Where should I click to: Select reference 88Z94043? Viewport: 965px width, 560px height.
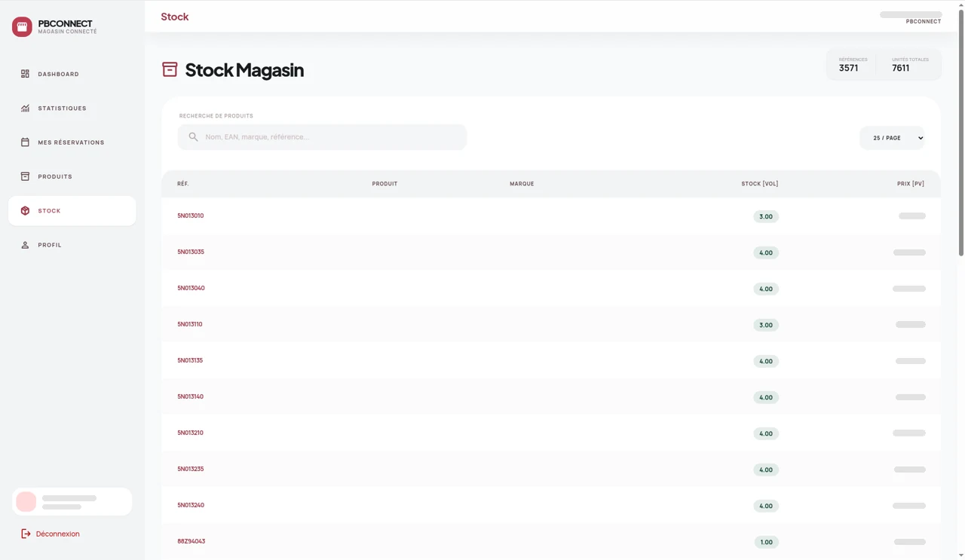pyautogui.click(x=191, y=541)
